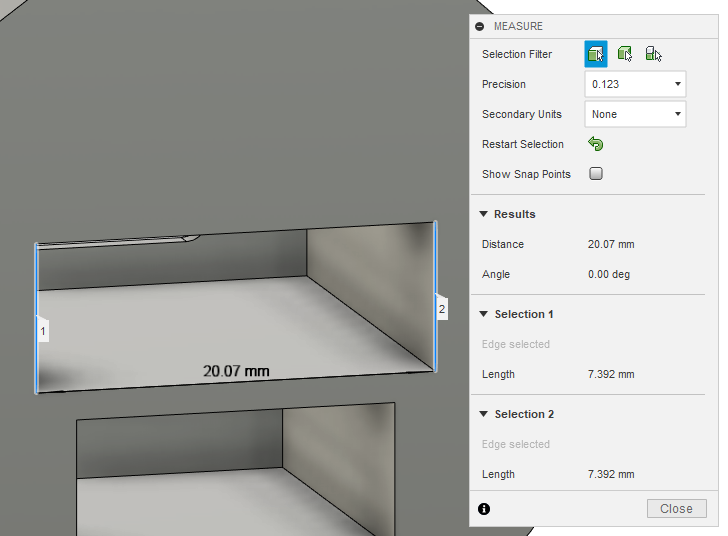Click selection marker 2 on the model edge
The width and height of the screenshot is (728, 536).
pyautogui.click(x=442, y=309)
